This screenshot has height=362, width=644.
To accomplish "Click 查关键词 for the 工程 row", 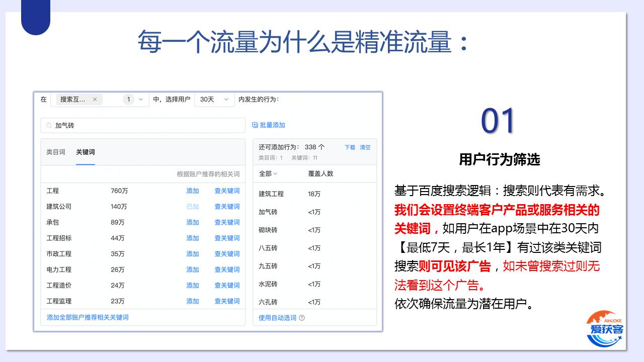I will [x=227, y=191].
